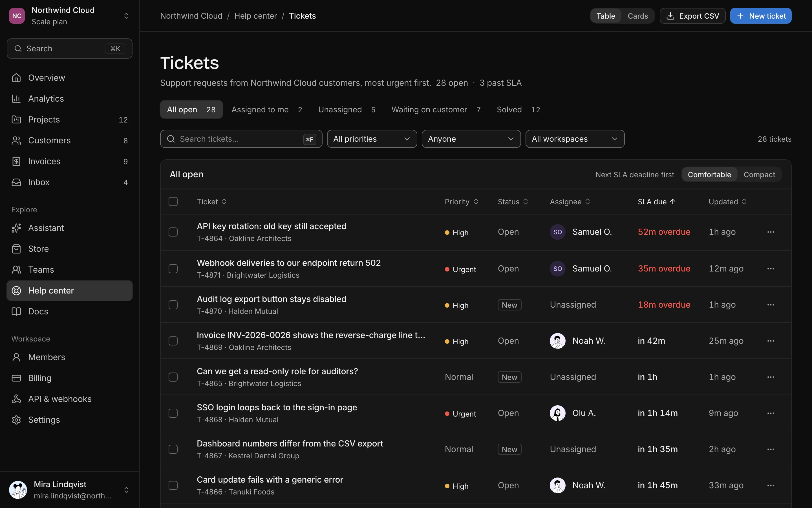The width and height of the screenshot is (812, 508).
Task: Check the SSO login loops ticket checkbox
Action: coord(173,413)
